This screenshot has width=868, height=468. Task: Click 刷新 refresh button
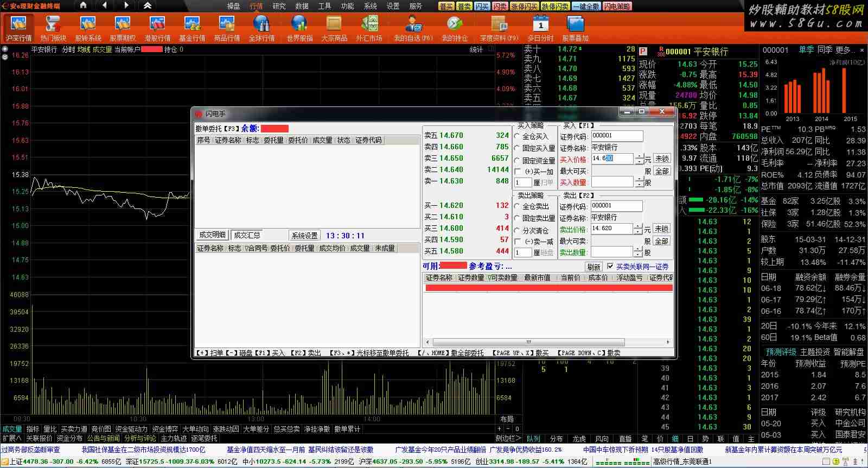(x=594, y=267)
